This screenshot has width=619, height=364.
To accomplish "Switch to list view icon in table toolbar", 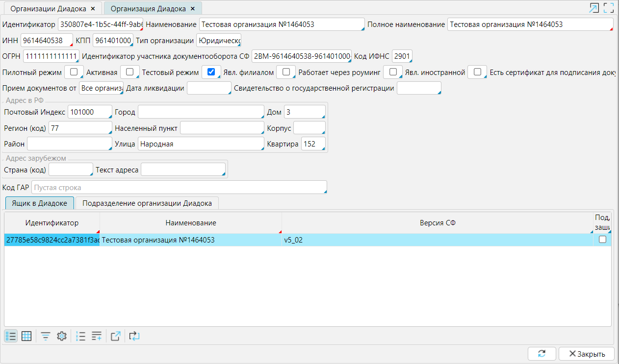I will [11, 336].
